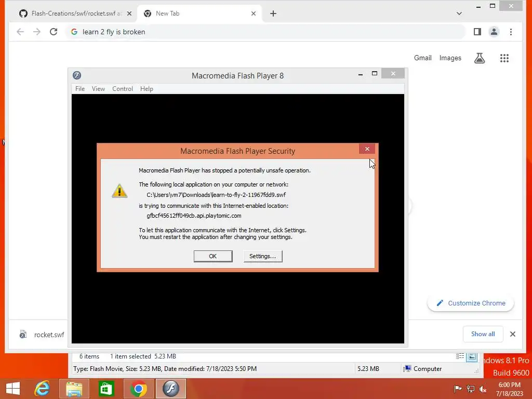Launch Internet Explorer from the taskbar

coord(42,389)
